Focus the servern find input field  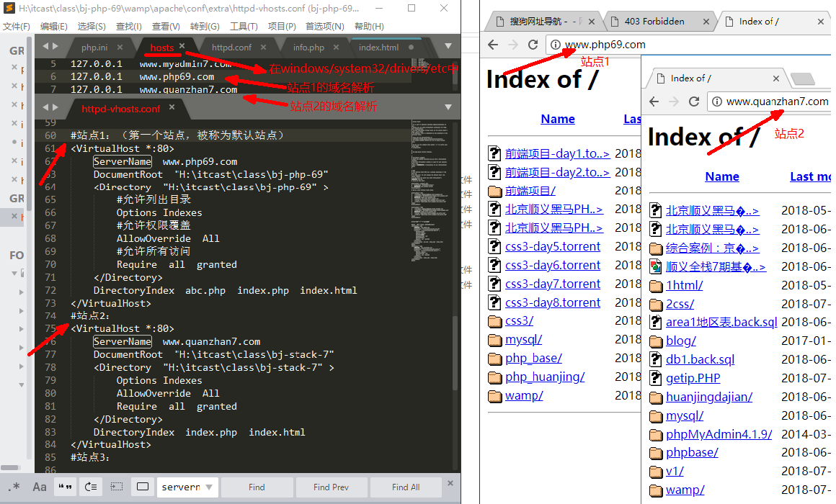(182, 487)
